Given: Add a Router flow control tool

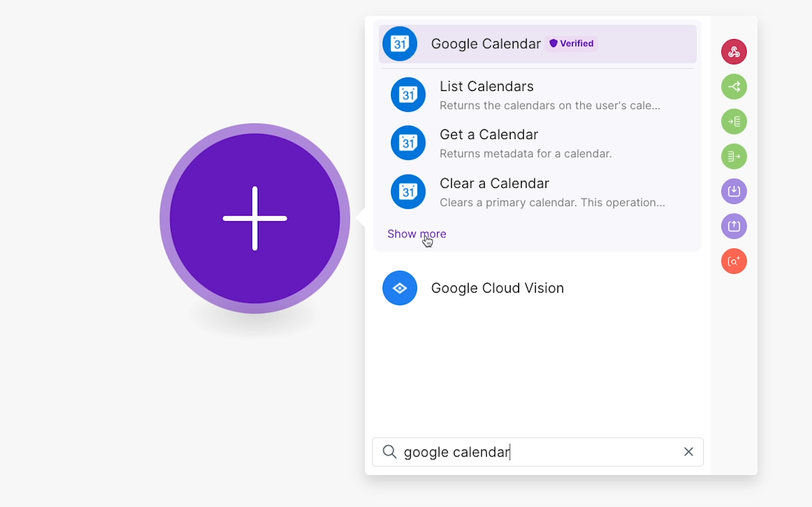Looking at the screenshot, I should 734,87.
